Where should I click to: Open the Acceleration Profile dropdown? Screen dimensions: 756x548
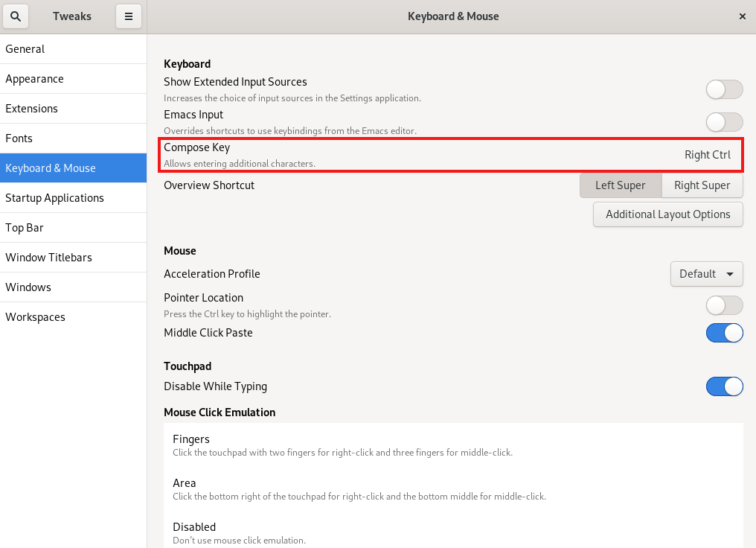(705, 273)
